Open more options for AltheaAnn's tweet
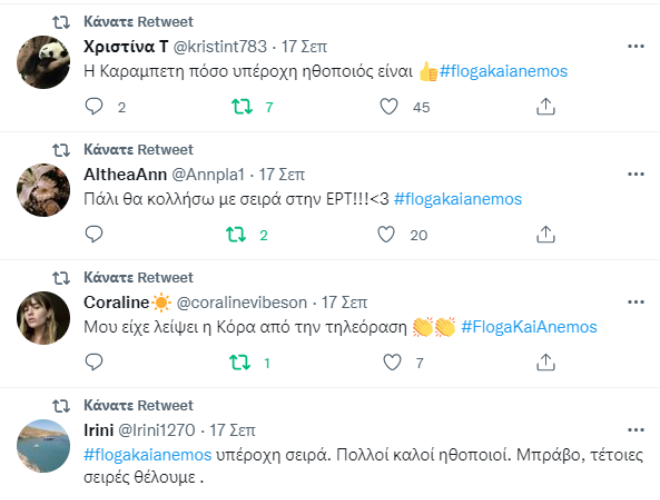Screen dimensions: 660x500 pyautogui.click(x=635, y=174)
